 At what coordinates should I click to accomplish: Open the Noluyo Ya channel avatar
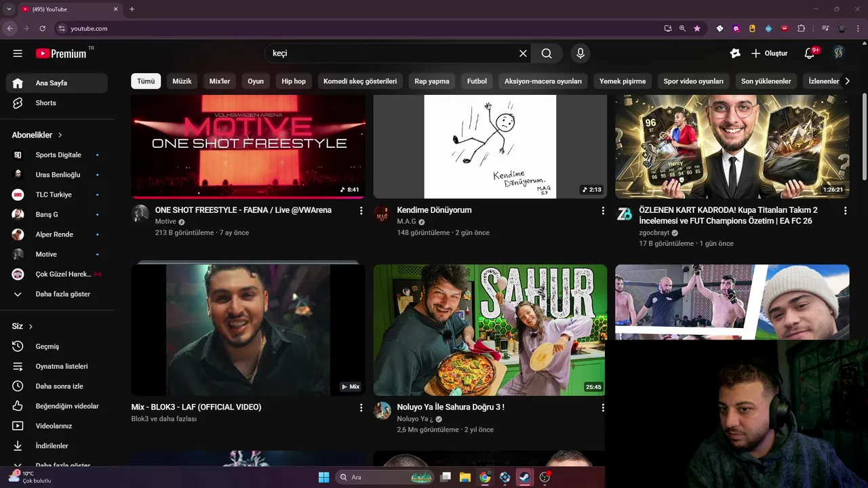click(382, 411)
